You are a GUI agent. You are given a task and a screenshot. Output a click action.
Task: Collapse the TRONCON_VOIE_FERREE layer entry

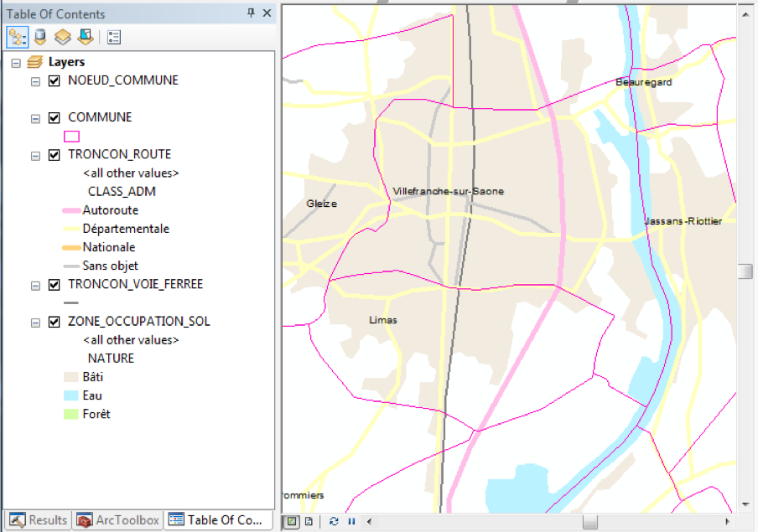(x=35, y=285)
